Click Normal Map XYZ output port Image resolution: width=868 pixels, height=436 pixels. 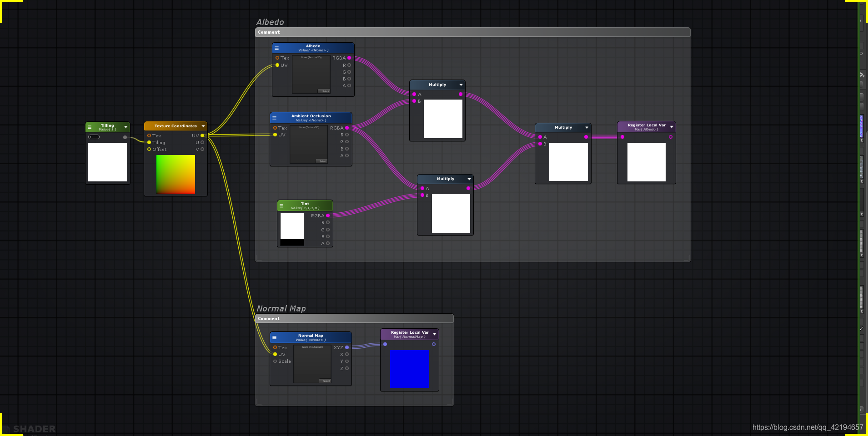(x=347, y=347)
